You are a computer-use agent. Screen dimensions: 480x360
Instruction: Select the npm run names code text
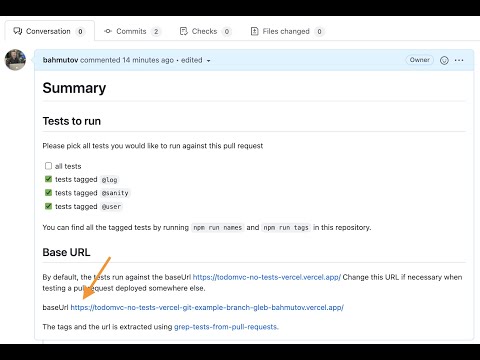click(218, 228)
